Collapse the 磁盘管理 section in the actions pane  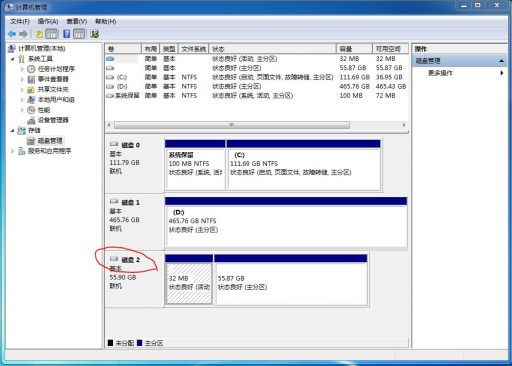[501, 61]
